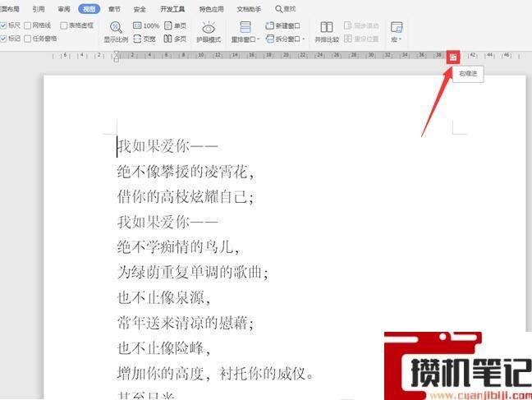Viewport: 532px width, 400px height.
Task: Click the 拆分窗口 split window icon
Action: 270,39
